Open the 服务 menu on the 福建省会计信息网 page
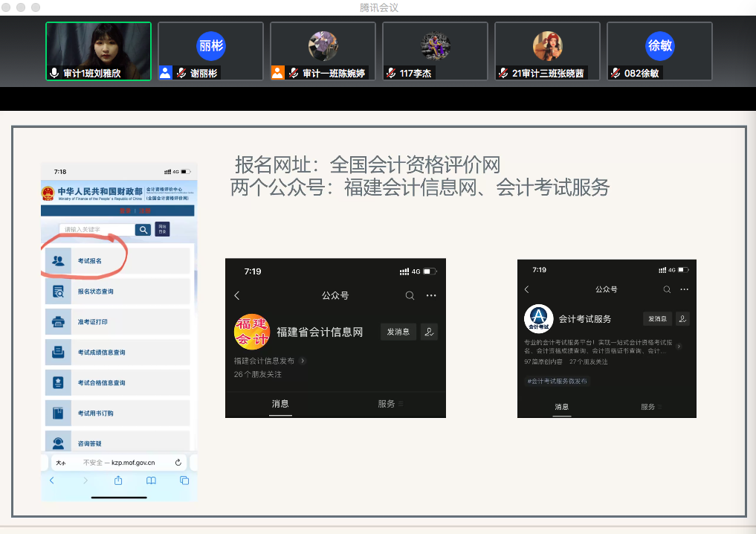756x534 pixels. (390, 404)
